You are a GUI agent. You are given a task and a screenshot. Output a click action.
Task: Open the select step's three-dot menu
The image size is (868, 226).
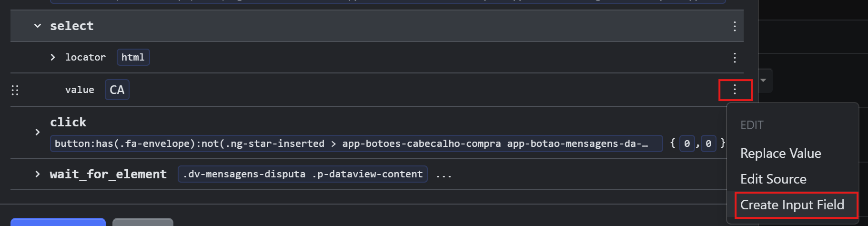tap(735, 26)
